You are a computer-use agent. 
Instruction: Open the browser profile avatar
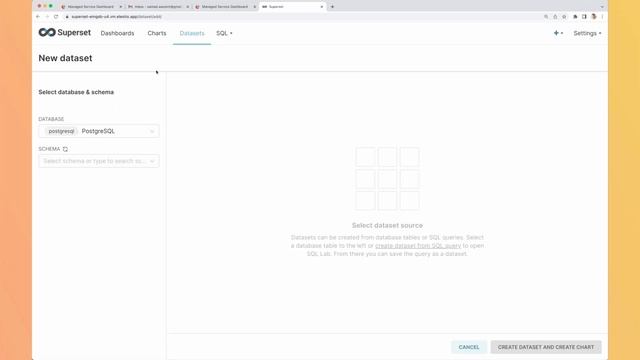click(593, 17)
